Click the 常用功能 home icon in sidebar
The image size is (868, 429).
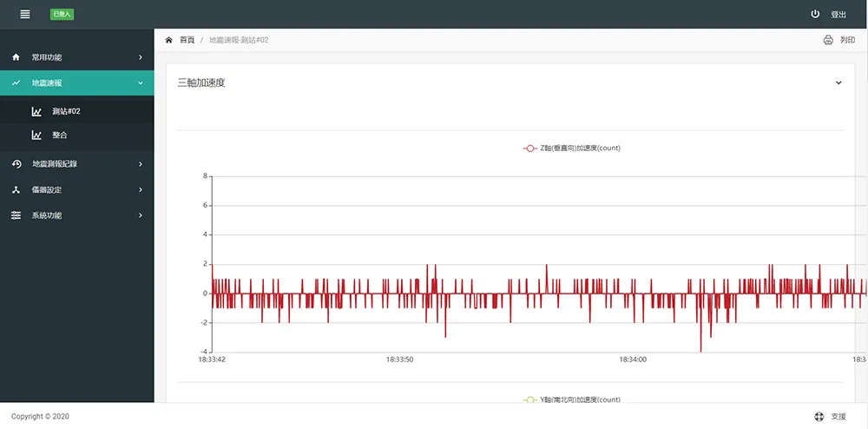point(16,57)
